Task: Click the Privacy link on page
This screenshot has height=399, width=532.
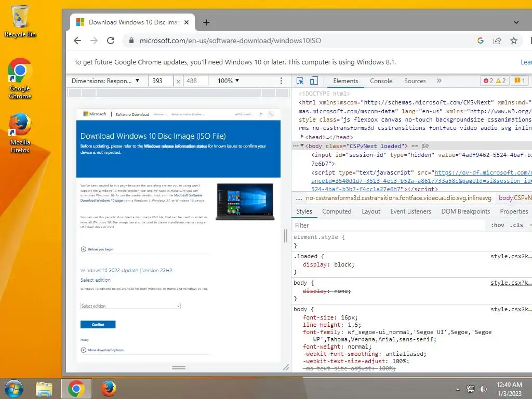Action: point(85,340)
